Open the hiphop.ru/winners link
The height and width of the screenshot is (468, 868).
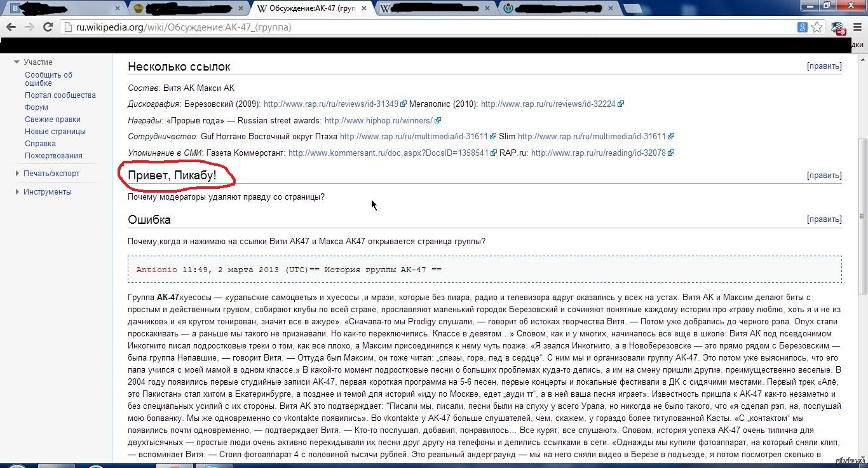[378, 120]
